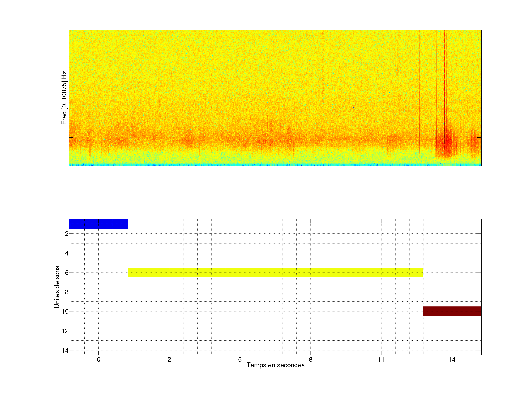Screen dimensions: 532x399
Task: Click the yellow sound unit bar
Action: (x=275, y=272)
